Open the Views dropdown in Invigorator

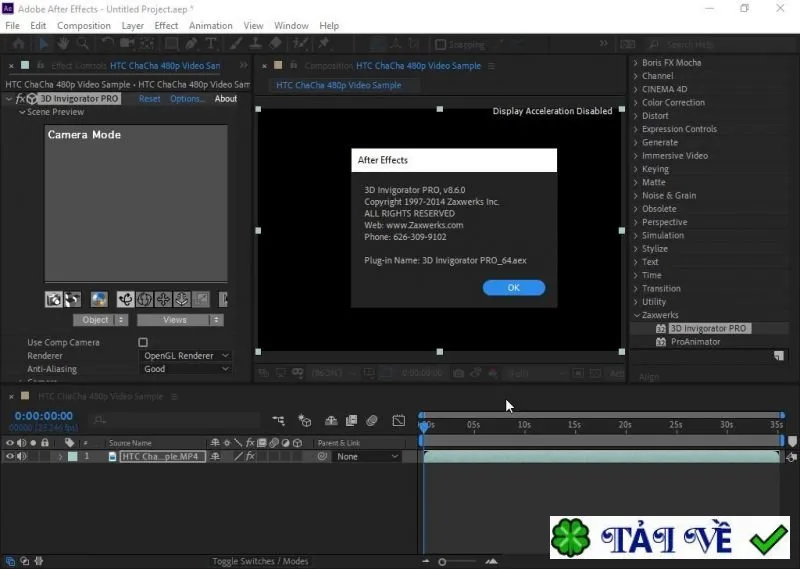tap(180, 320)
